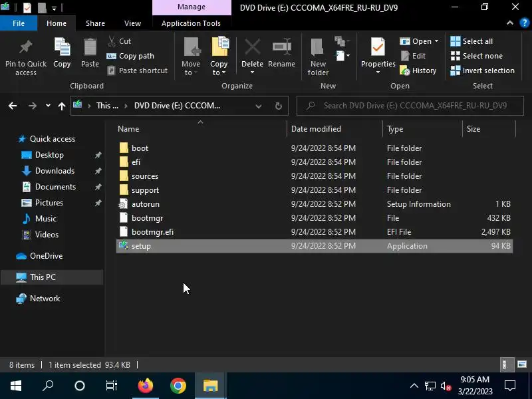Viewport: 532px width, 399px height.
Task: Open the Move to menu
Action: click(191, 57)
